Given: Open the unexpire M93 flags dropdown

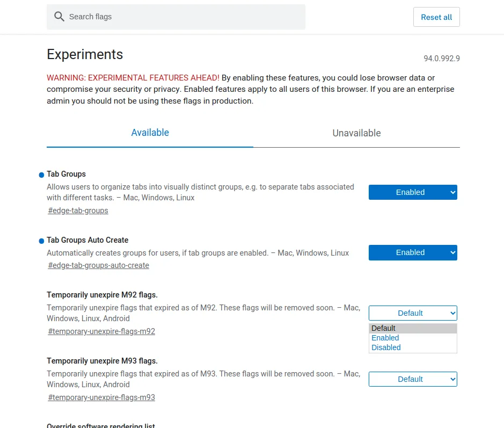Looking at the screenshot, I should tap(412, 379).
